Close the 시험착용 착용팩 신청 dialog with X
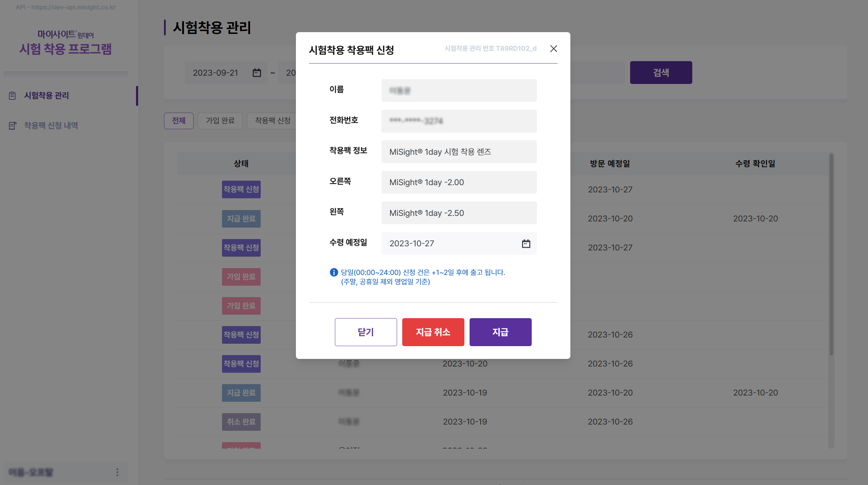Screen dimensions: 868x485 tap(553, 49)
